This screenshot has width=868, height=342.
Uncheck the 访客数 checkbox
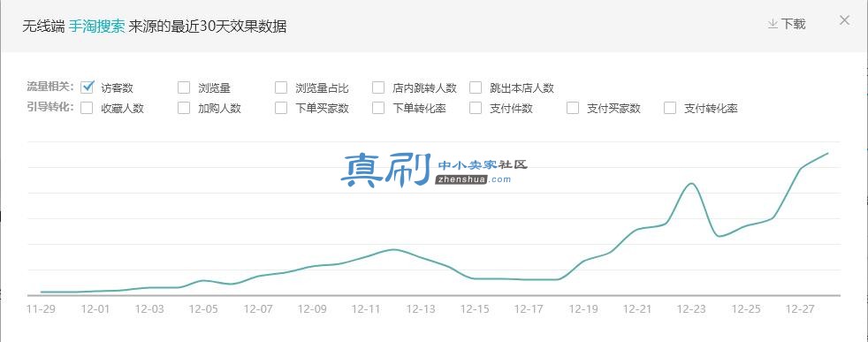click(87, 87)
